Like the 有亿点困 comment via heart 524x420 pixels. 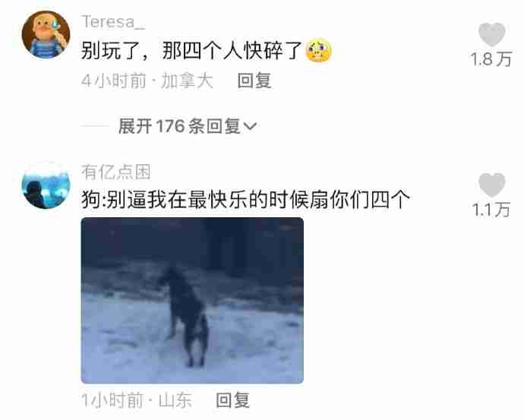(491, 185)
